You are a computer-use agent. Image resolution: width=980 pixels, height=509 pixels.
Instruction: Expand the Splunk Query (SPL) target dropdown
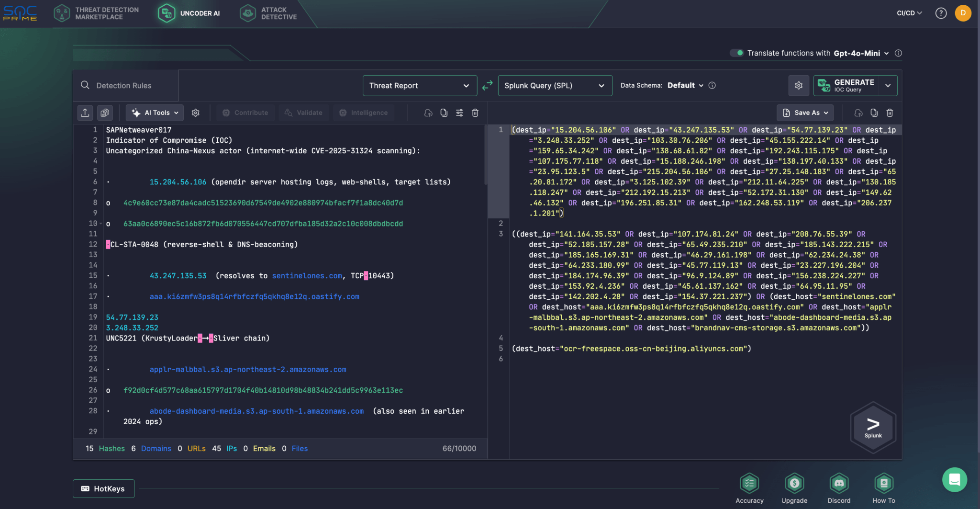(x=555, y=86)
